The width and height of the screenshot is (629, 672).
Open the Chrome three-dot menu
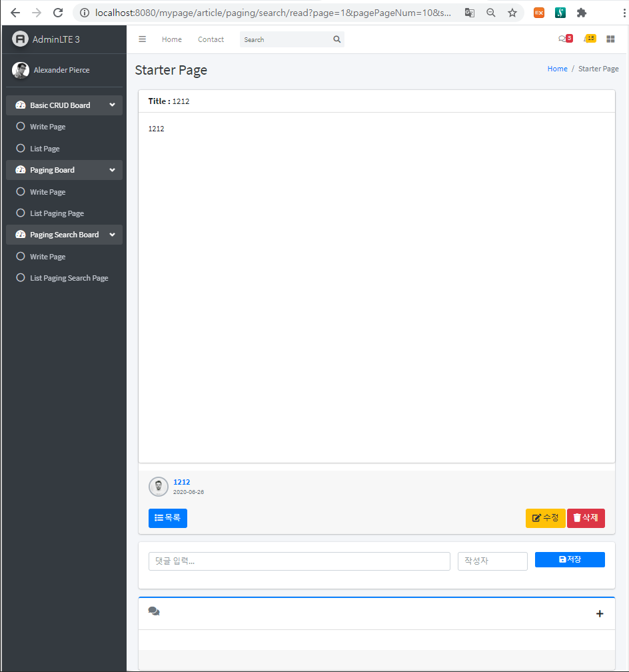624,13
